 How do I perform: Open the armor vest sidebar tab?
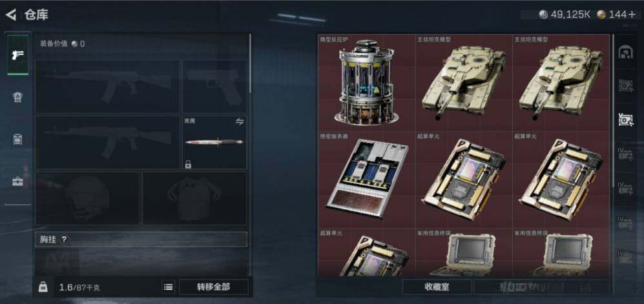[x=17, y=97]
